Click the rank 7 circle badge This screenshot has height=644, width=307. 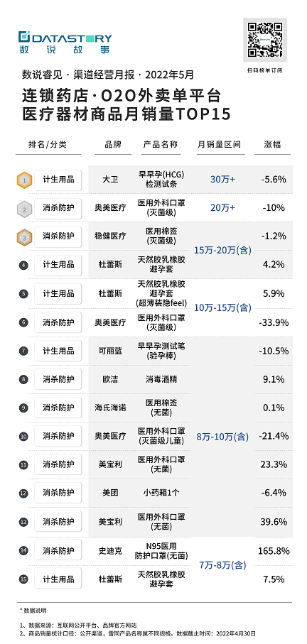pos(24,351)
